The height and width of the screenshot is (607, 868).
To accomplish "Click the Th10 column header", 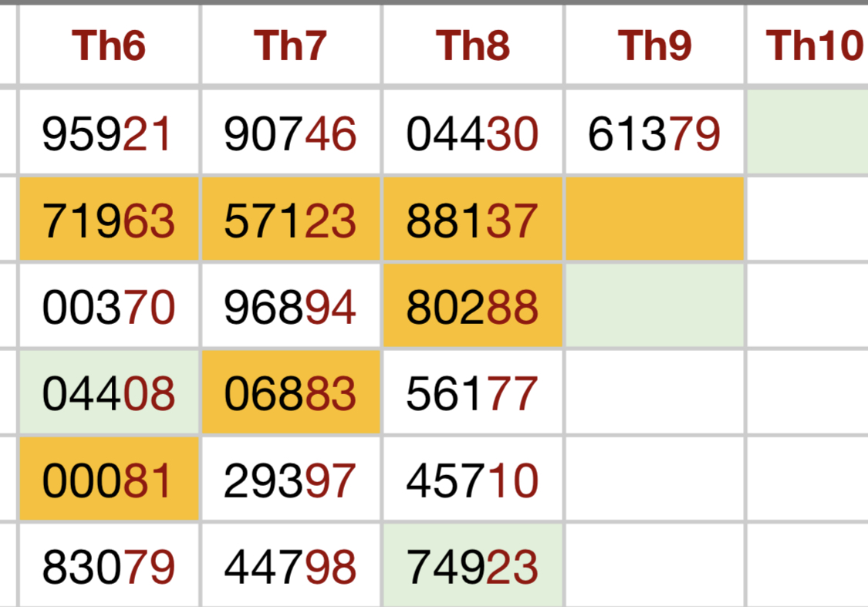I will [x=812, y=46].
